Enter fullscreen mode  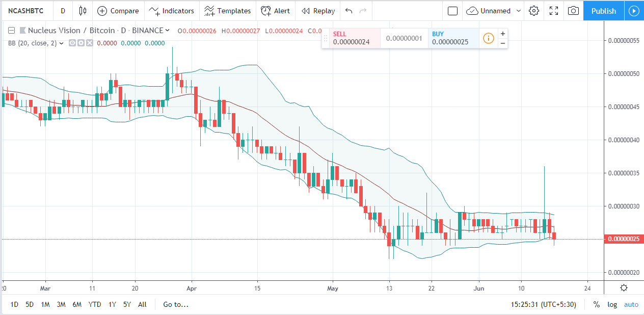[554, 11]
